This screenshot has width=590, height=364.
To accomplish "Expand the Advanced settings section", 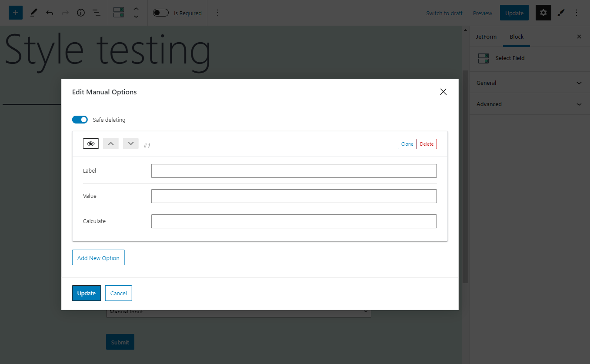I will (529, 104).
